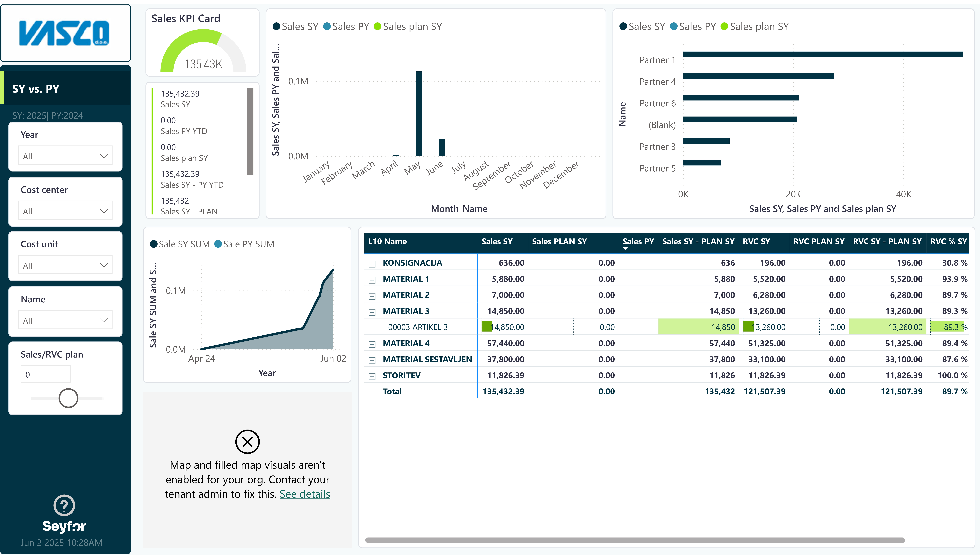This screenshot has height=559, width=980.
Task: Click the KPI multi-row card scrollbar
Action: (250, 132)
